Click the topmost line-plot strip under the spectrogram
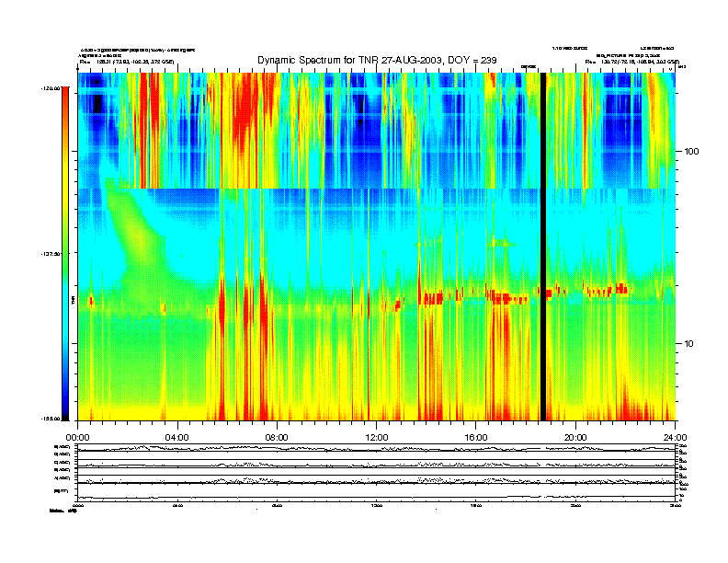 pos(376,448)
